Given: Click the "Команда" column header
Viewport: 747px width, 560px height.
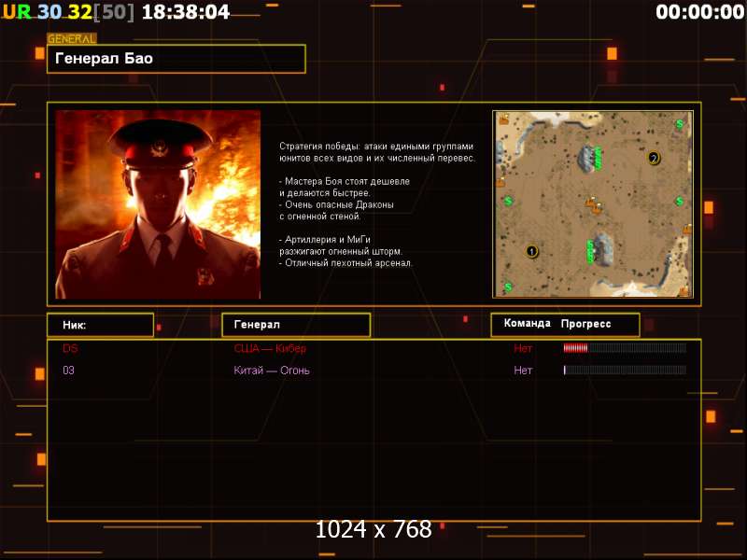Looking at the screenshot, I should pyautogui.click(x=527, y=323).
